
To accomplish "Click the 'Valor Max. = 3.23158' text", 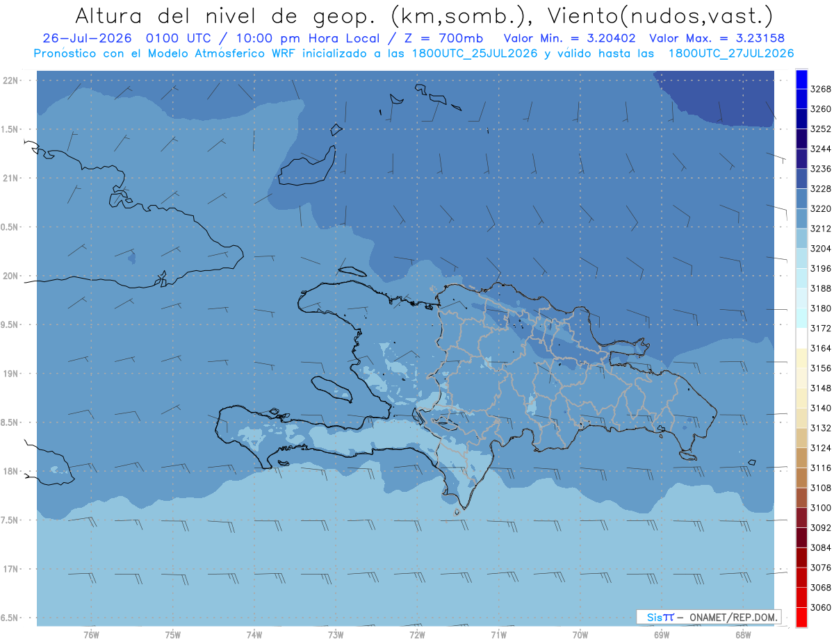I will (x=717, y=38).
